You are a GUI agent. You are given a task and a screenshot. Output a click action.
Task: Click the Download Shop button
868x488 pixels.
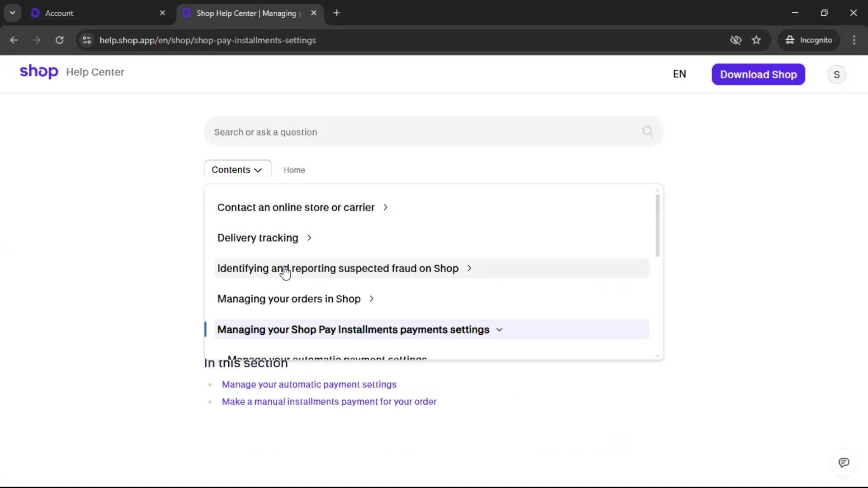click(x=758, y=75)
